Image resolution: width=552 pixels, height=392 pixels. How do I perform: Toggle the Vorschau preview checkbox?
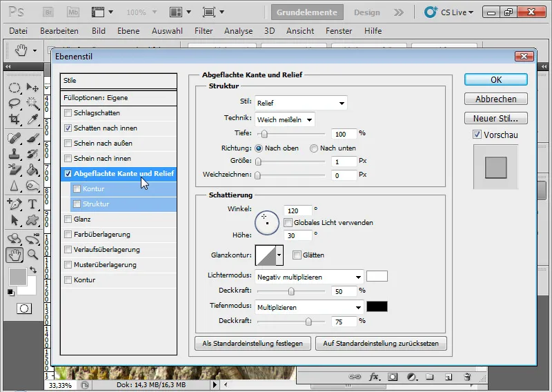(x=477, y=135)
